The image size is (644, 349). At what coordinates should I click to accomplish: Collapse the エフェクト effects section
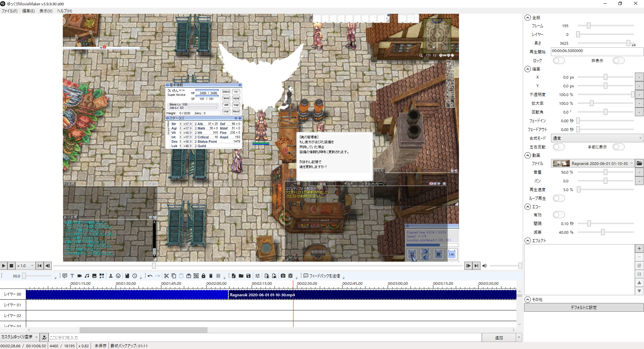coord(528,241)
